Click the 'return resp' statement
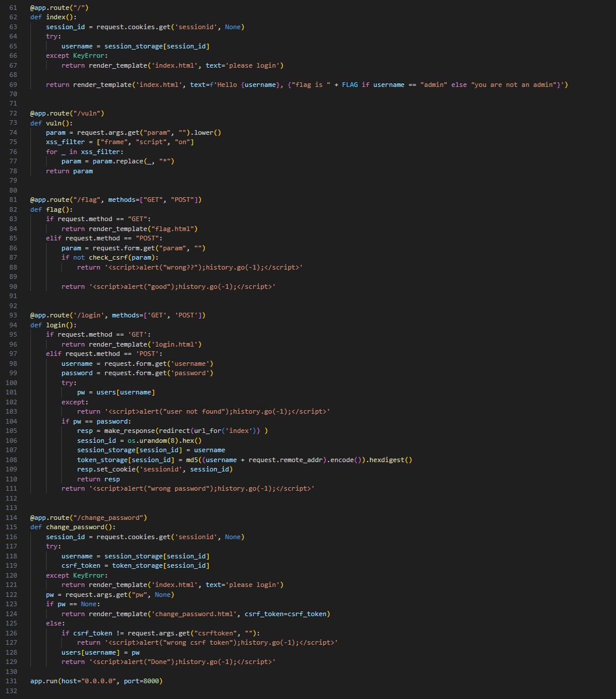 point(98,479)
